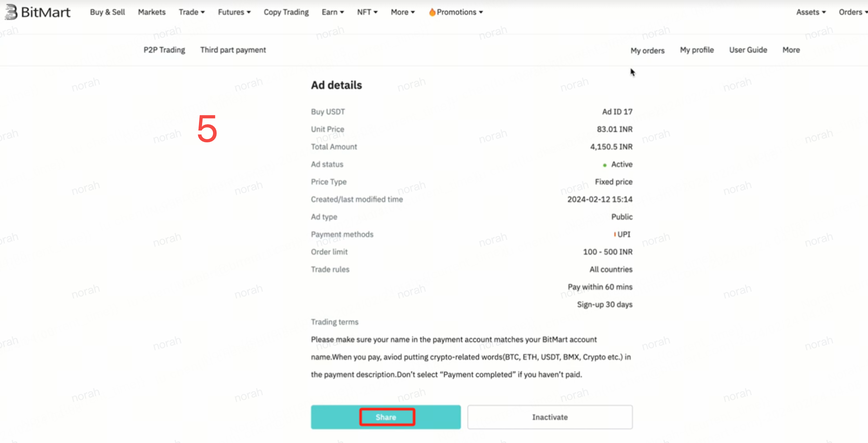Click the All countries trade rule

tap(611, 269)
